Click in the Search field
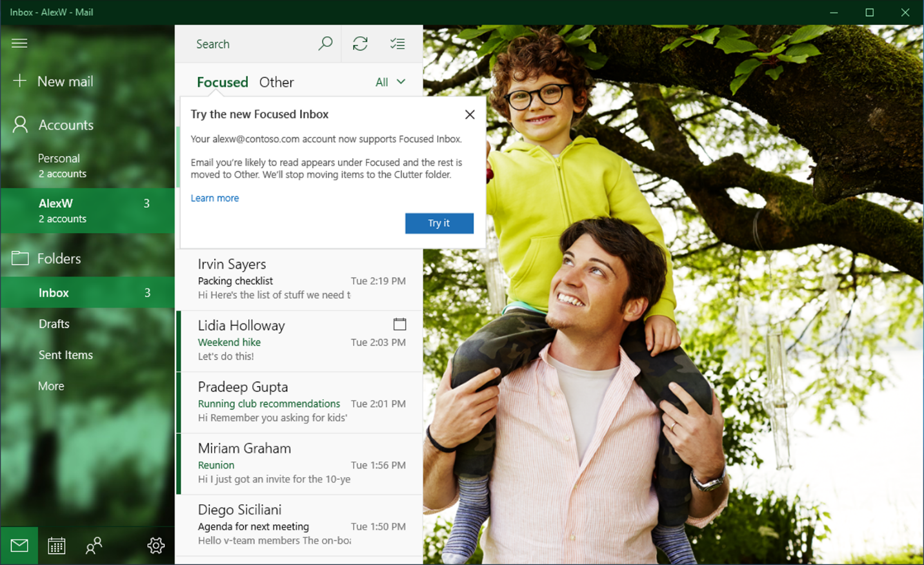This screenshot has width=924, height=565. pos(252,44)
